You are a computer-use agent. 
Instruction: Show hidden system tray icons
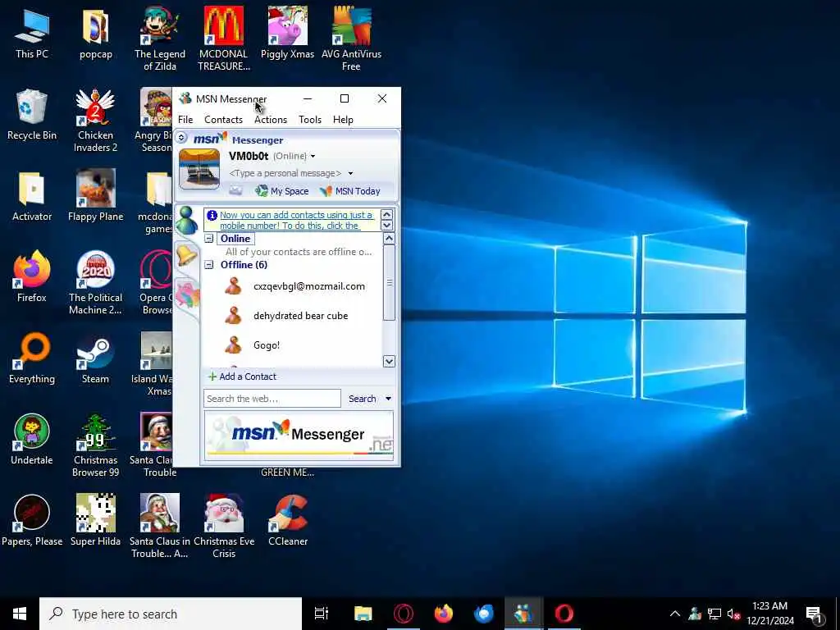click(x=675, y=614)
